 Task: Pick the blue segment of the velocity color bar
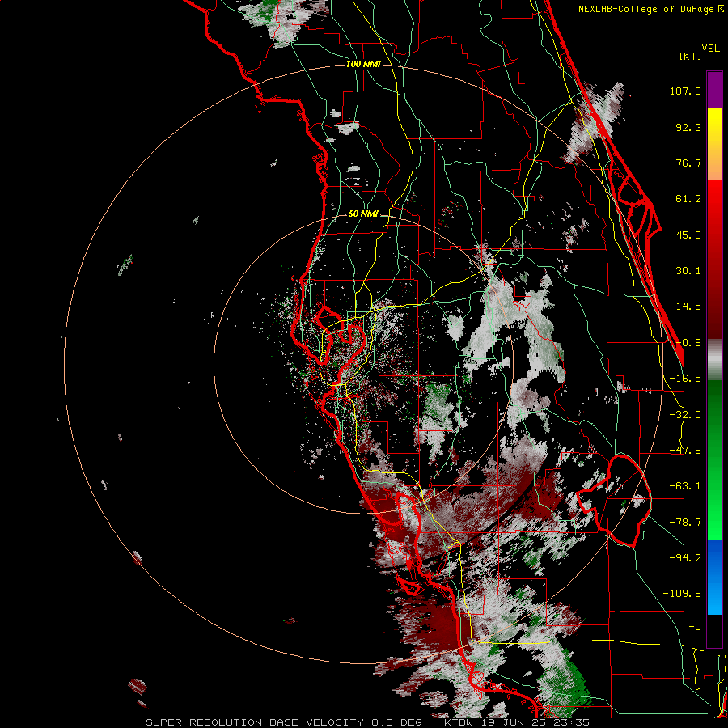pos(714,577)
